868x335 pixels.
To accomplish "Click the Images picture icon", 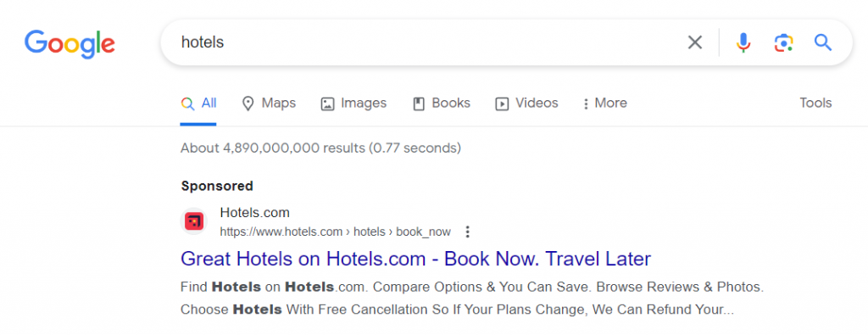I will tap(328, 103).
